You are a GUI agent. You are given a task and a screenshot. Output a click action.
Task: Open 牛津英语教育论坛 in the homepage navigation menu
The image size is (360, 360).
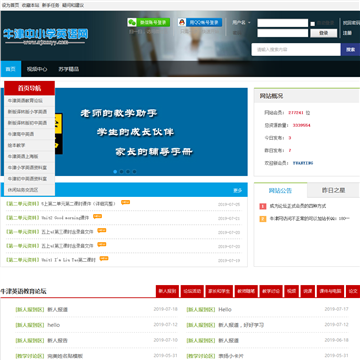pos(29,101)
